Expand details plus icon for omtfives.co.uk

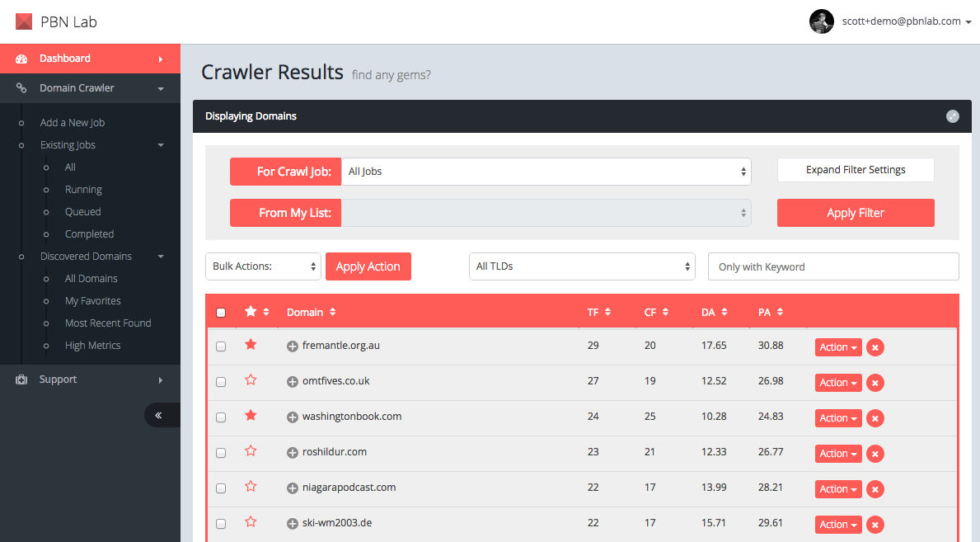[292, 382]
